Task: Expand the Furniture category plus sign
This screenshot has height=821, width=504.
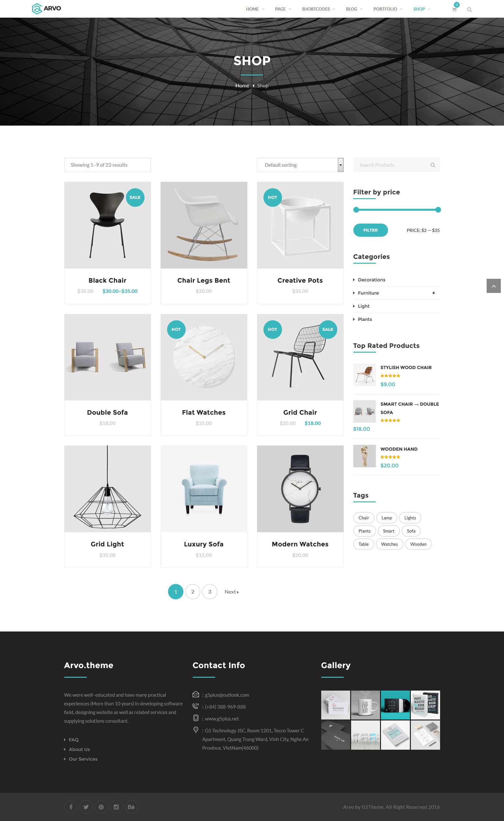Action: tap(433, 293)
